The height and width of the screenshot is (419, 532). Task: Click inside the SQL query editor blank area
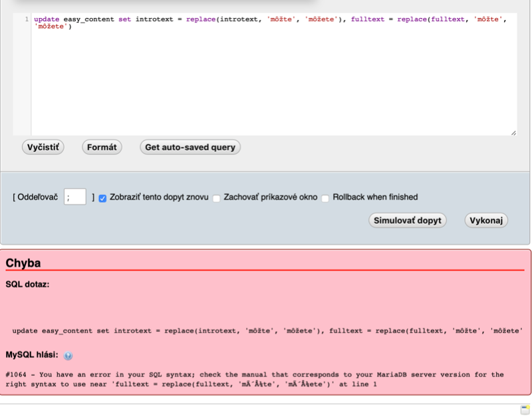[266, 86]
